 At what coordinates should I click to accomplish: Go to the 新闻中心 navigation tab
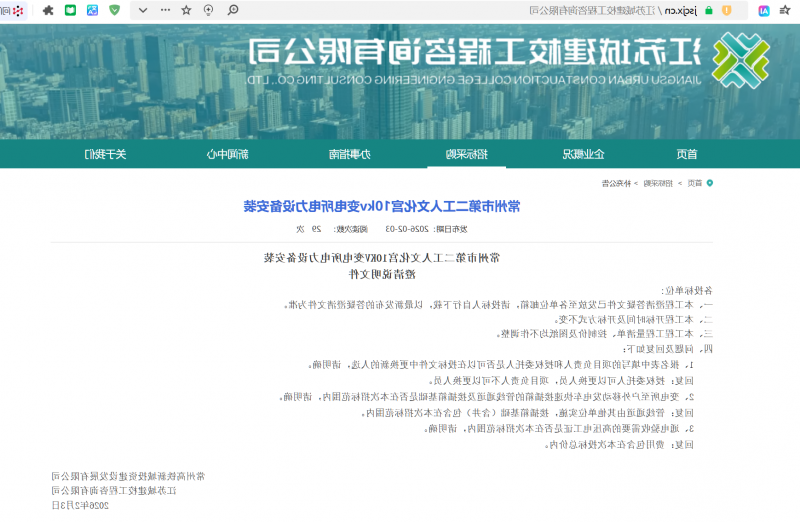tap(227, 154)
